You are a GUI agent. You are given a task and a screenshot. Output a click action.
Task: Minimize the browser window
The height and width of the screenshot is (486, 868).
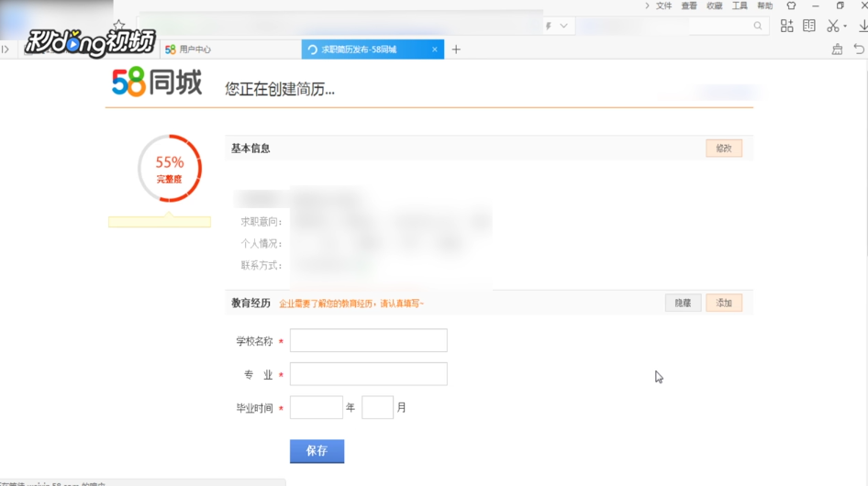[816, 6]
